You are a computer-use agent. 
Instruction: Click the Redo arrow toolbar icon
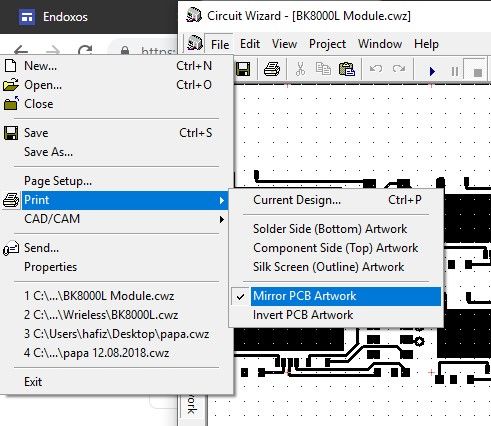pyautogui.click(x=399, y=69)
